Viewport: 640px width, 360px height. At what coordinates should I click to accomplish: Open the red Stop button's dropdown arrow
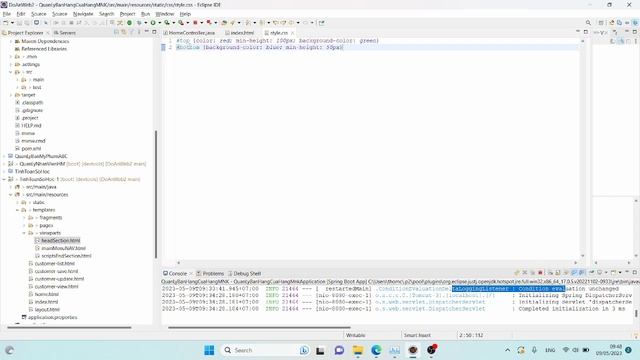[x=202, y=23]
